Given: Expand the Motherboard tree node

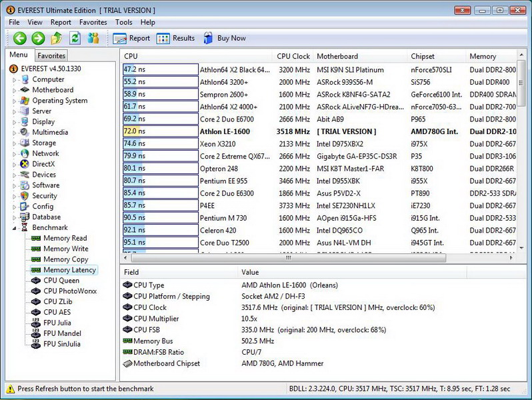Looking at the screenshot, I should [15, 91].
